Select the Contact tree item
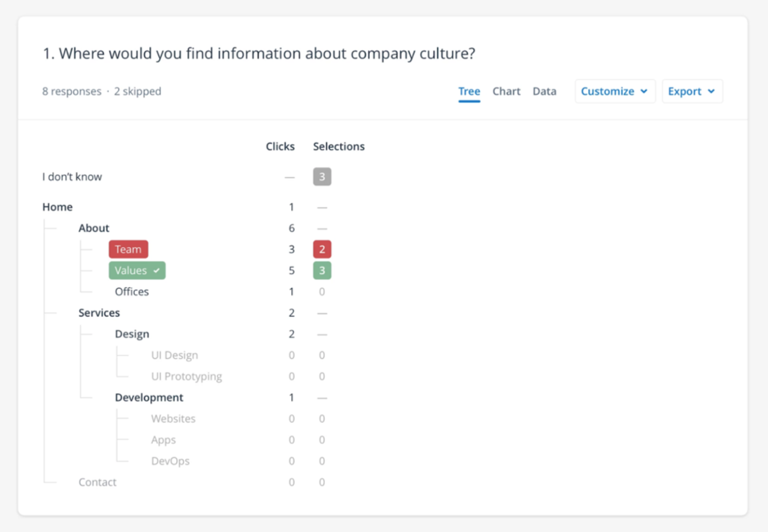Image resolution: width=768 pixels, height=532 pixels. tap(97, 481)
